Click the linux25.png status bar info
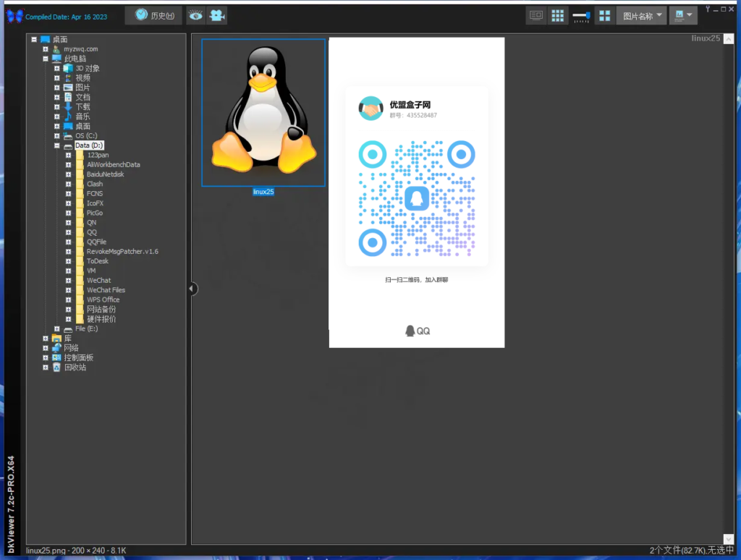The width and height of the screenshot is (741, 560). [x=76, y=551]
